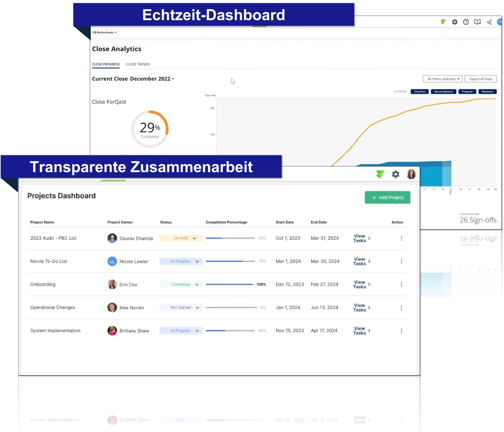Change In Progress status for System Implementation
This screenshot has width=504, height=432.
point(180,331)
